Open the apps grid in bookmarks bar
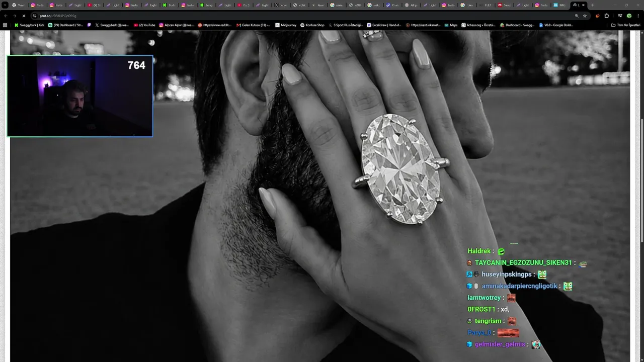The image size is (644, 362). coord(5,25)
